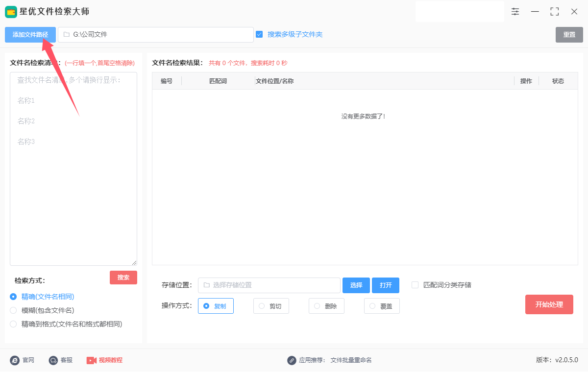588x372 pixels.
Task: Click the version text v2.0.5.0
Action: click(x=566, y=360)
